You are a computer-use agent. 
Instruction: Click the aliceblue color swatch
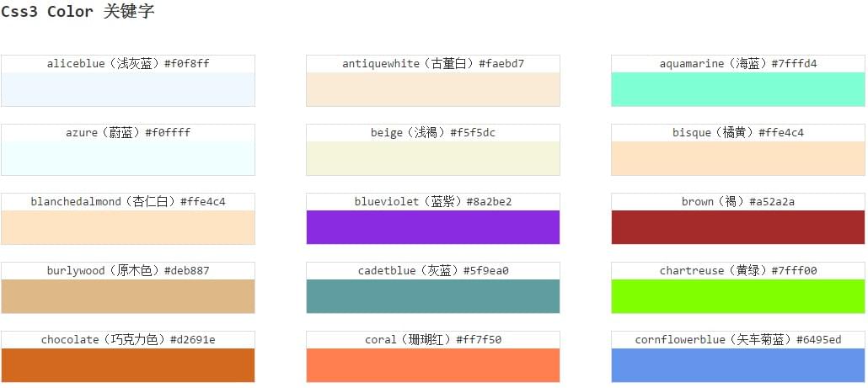(x=128, y=89)
